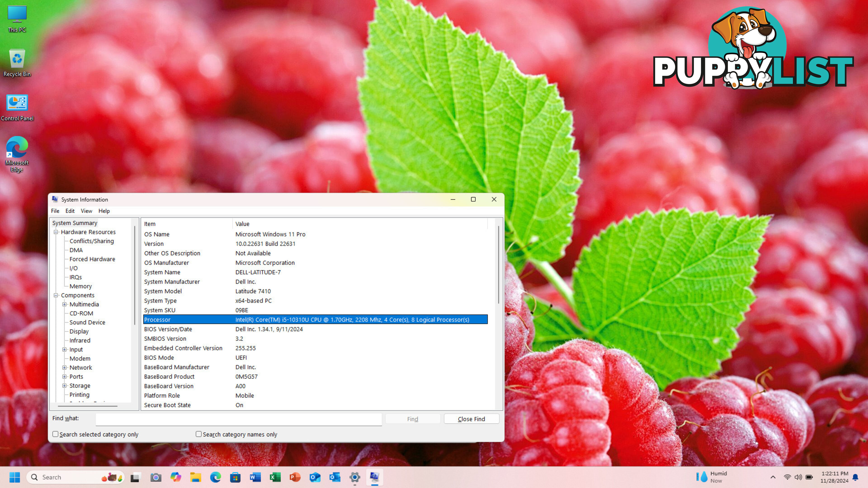This screenshot has height=488, width=868.
Task: Expand the Storage tree node
Action: coord(64,386)
